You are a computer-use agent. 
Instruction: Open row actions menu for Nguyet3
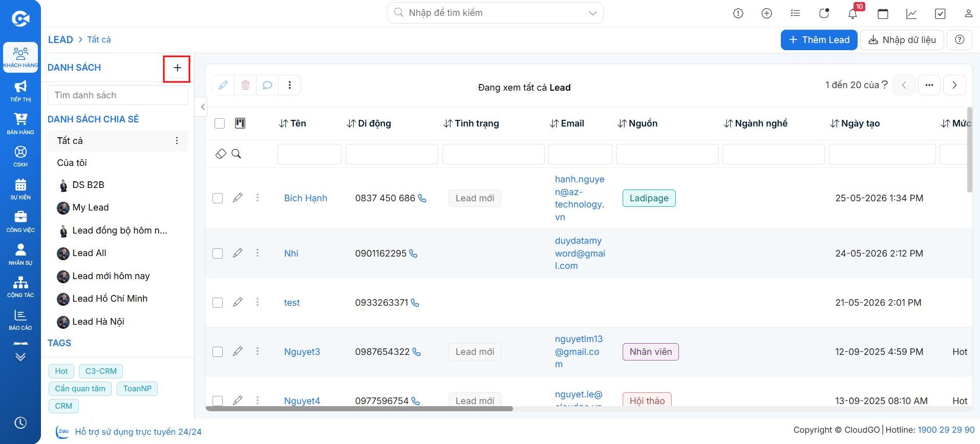point(258,351)
